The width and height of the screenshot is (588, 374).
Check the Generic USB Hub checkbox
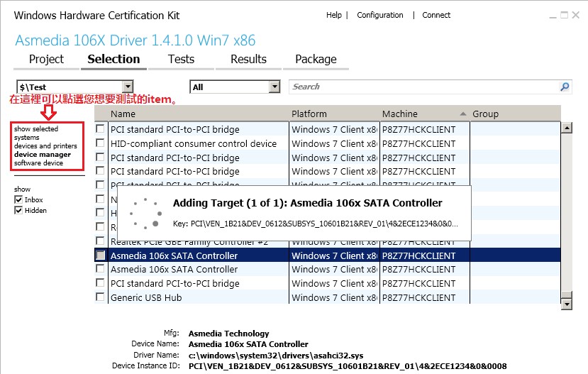[100, 297]
